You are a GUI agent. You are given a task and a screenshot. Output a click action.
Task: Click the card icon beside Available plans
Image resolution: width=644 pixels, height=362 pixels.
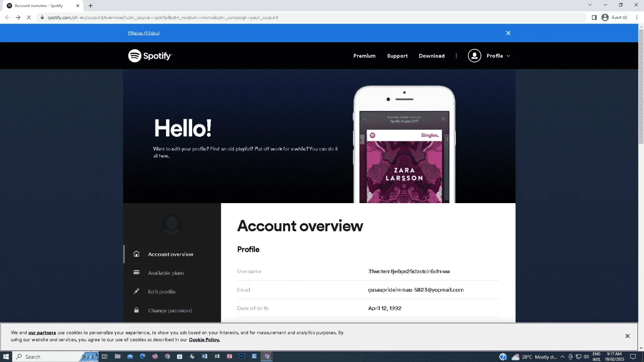tap(136, 273)
